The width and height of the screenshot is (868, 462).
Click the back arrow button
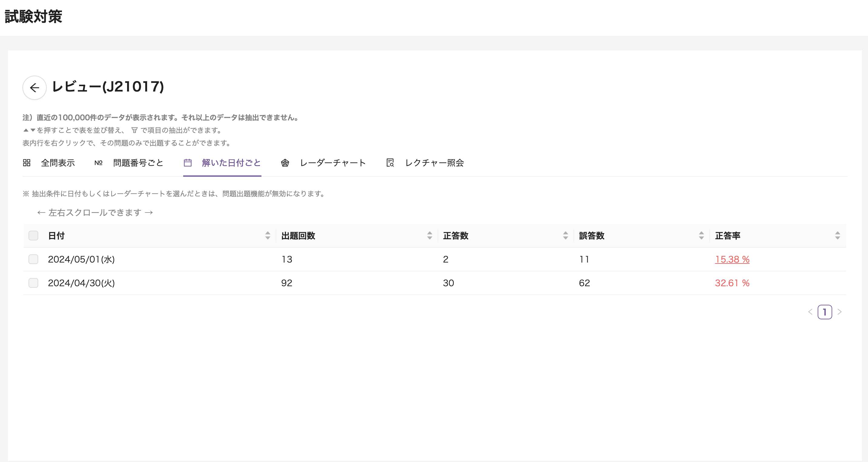tap(34, 88)
